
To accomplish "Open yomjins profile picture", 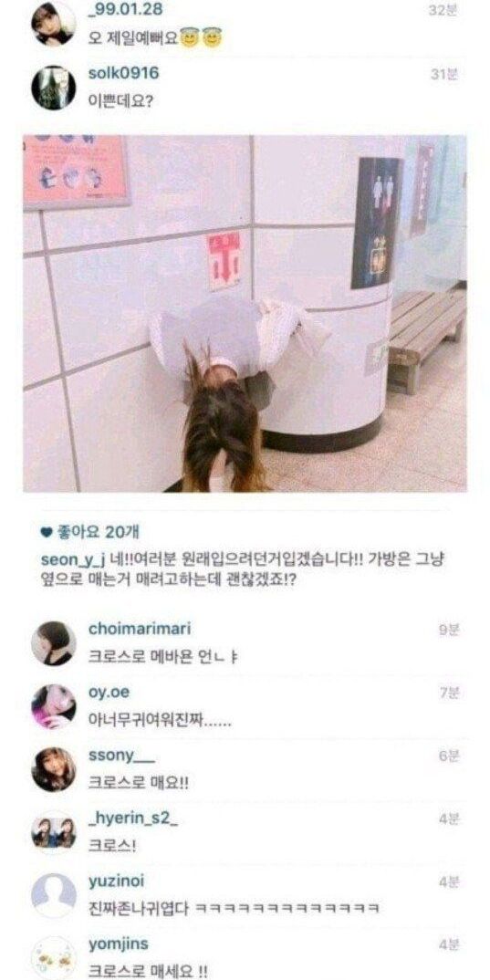I will pyautogui.click(x=54, y=957).
